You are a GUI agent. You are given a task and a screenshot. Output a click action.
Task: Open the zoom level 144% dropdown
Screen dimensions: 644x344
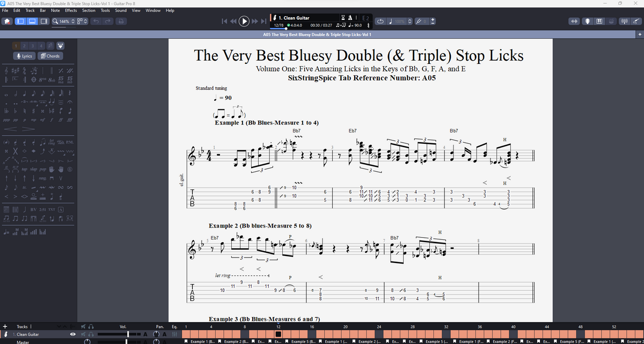tap(64, 21)
